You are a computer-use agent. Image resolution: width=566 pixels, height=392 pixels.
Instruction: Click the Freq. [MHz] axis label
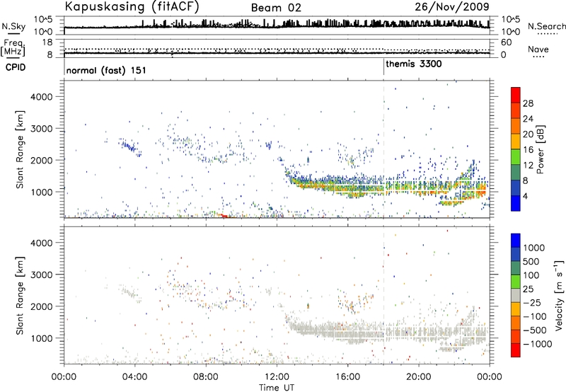pyautogui.click(x=13, y=47)
